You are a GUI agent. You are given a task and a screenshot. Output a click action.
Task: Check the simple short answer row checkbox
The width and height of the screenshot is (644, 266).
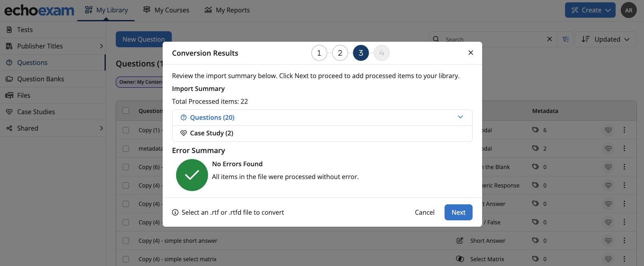click(x=126, y=241)
